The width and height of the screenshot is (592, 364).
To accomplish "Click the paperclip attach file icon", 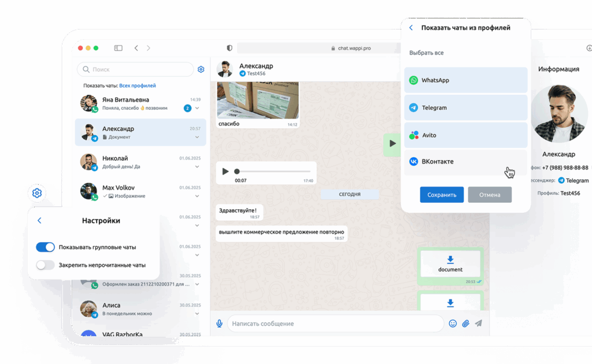I will (465, 323).
